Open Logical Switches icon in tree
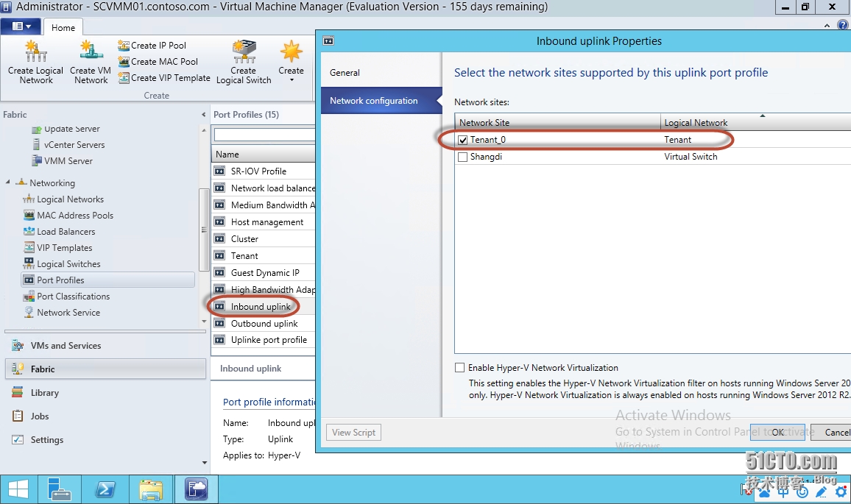 pyautogui.click(x=29, y=263)
